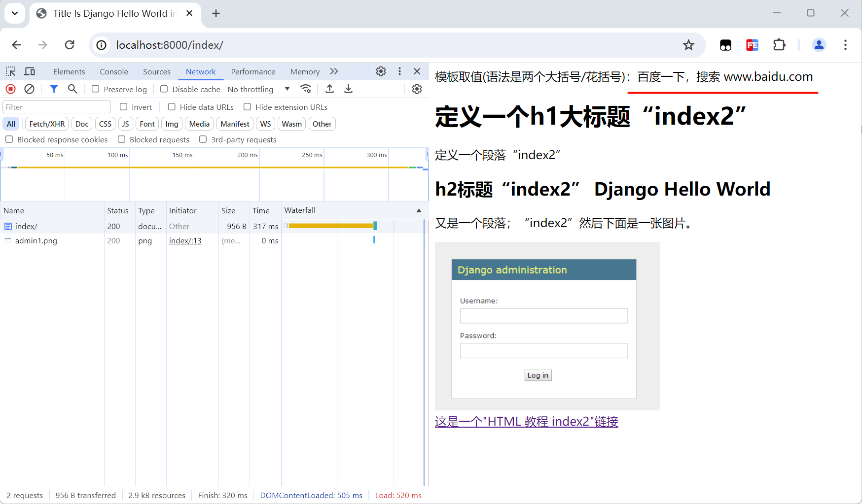The height and width of the screenshot is (504, 862).
Task: Sort requests by the Name column
Action: coord(52,210)
